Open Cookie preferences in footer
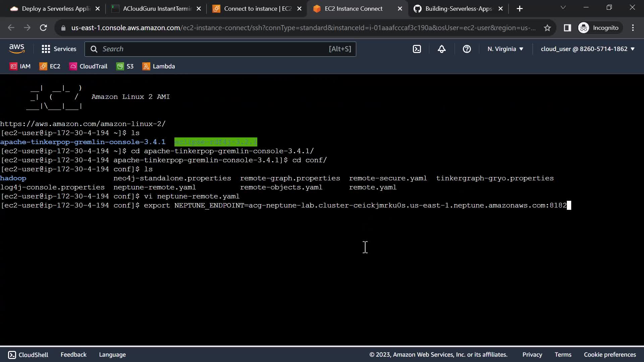 click(609, 355)
